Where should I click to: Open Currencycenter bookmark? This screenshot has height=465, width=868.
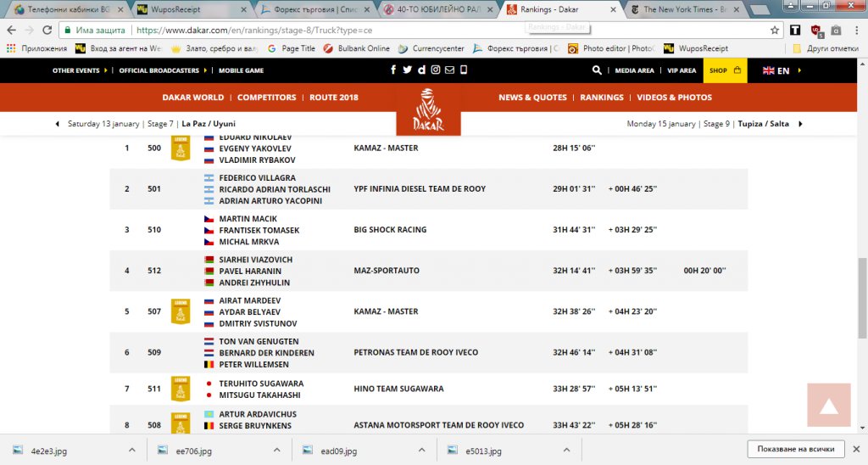(x=431, y=48)
